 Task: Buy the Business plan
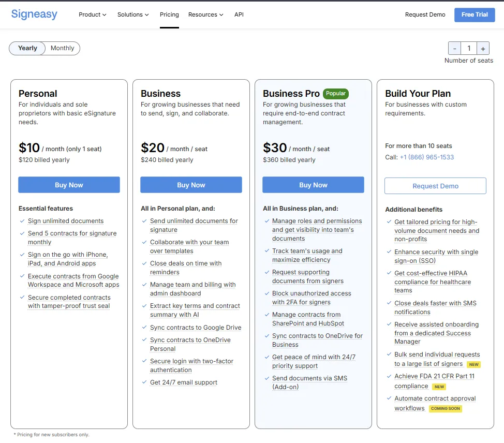191,184
